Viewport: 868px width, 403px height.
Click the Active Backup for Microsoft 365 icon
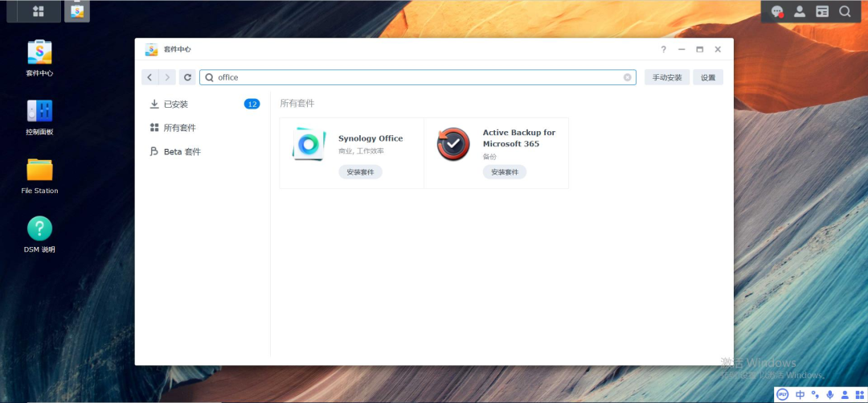[x=453, y=144]
